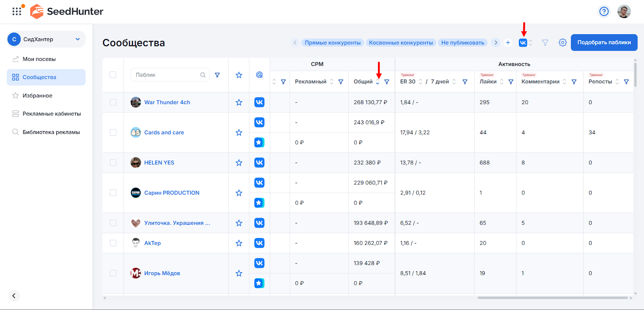Select all rows with header checkbox

pyautogui.click(x=113, y=75)
